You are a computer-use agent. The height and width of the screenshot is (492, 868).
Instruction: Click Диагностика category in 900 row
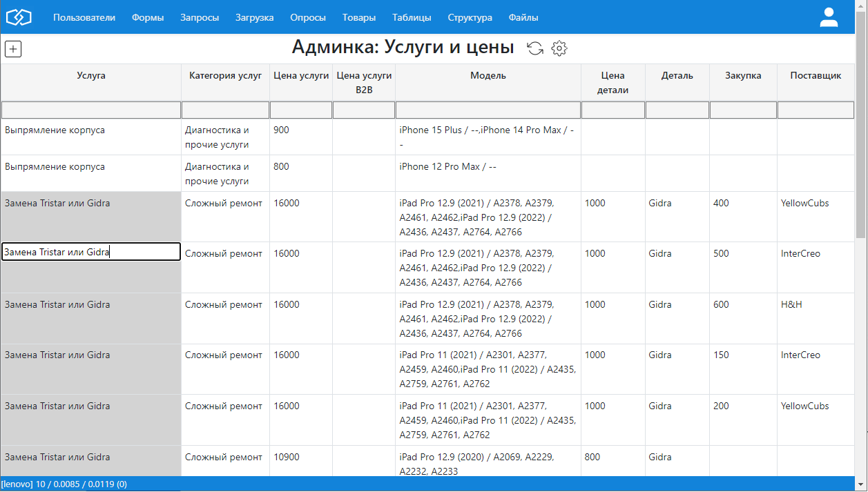click(226, 137)
